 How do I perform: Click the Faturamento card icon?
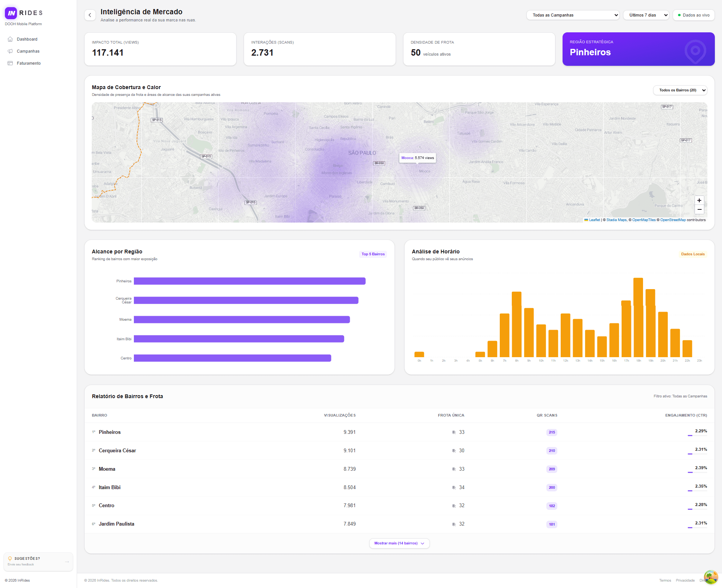tap(10, 63)
